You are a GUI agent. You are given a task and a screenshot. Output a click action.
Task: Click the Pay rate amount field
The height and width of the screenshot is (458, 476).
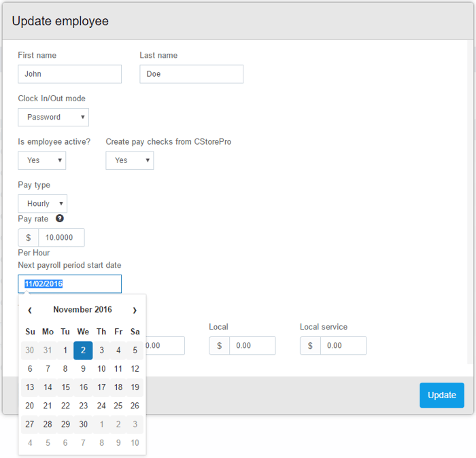(x=61, y=238)
